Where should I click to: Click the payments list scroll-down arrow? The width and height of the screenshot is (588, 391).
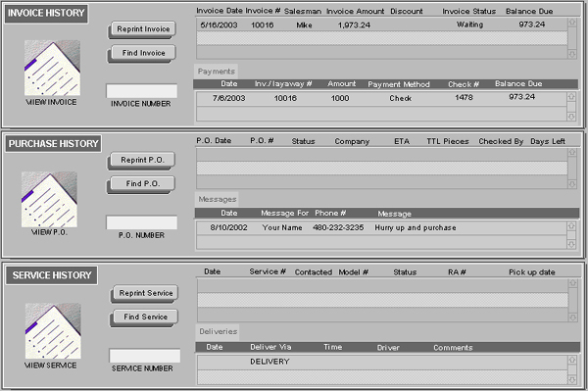pos(571,117)
